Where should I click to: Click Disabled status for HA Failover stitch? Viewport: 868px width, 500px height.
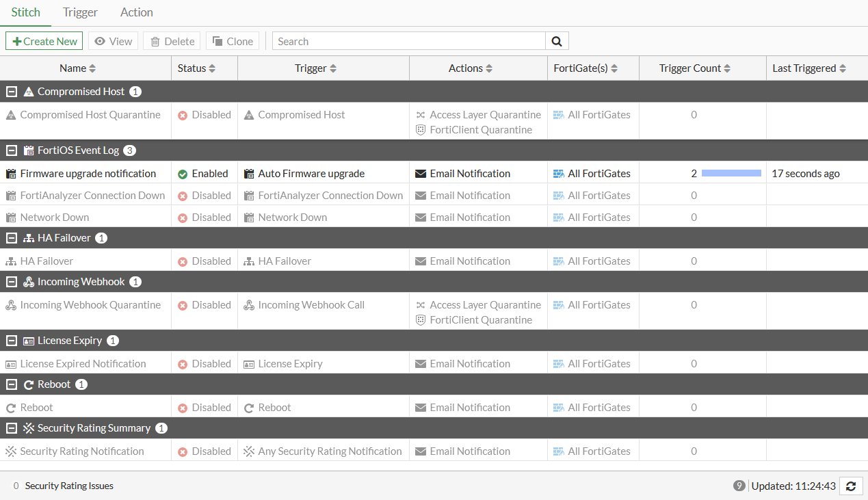click(204, 261)
